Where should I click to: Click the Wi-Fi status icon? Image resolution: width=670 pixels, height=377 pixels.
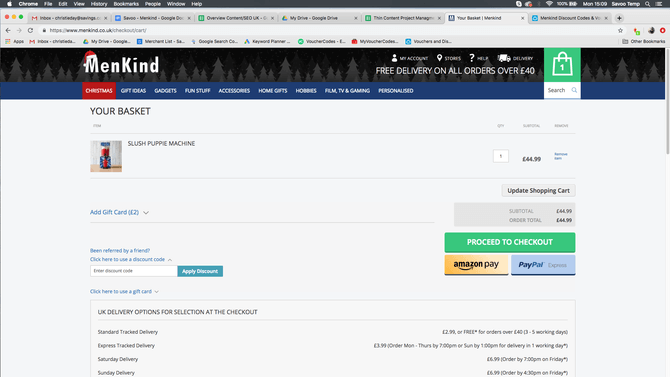[x=549, y=4]
